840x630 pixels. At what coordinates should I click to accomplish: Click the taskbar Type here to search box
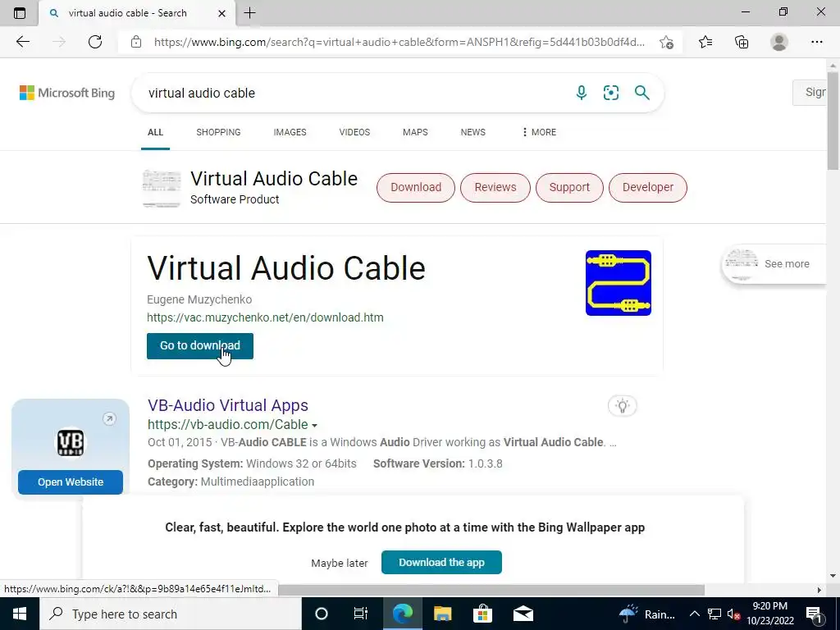171,614
